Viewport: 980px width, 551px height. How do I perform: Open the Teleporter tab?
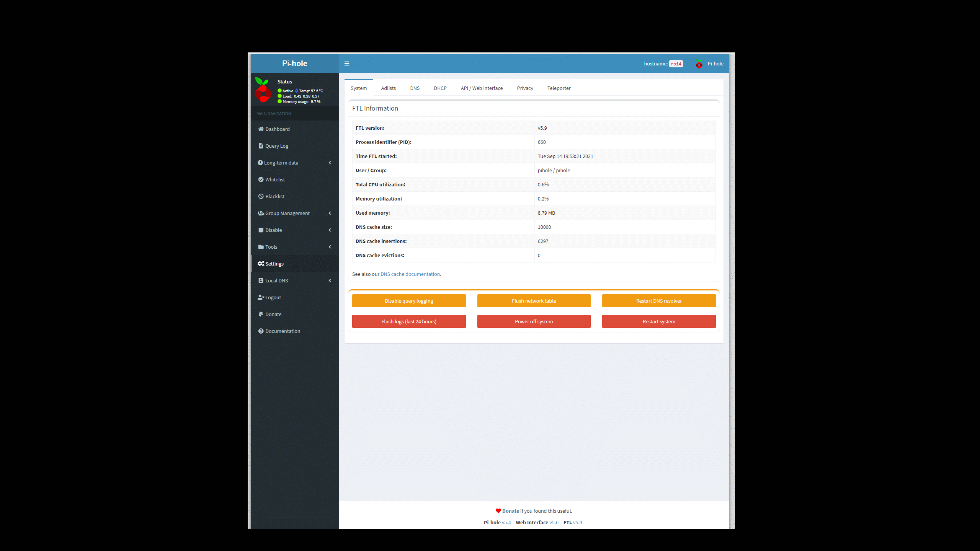559,88
